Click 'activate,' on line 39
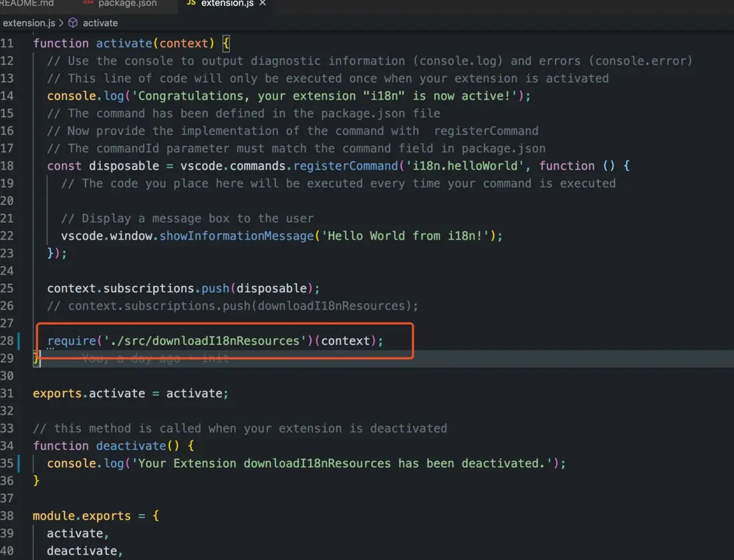Image resolution: width=734 pixels, height=560 pixels. click(x=78, y=533)
